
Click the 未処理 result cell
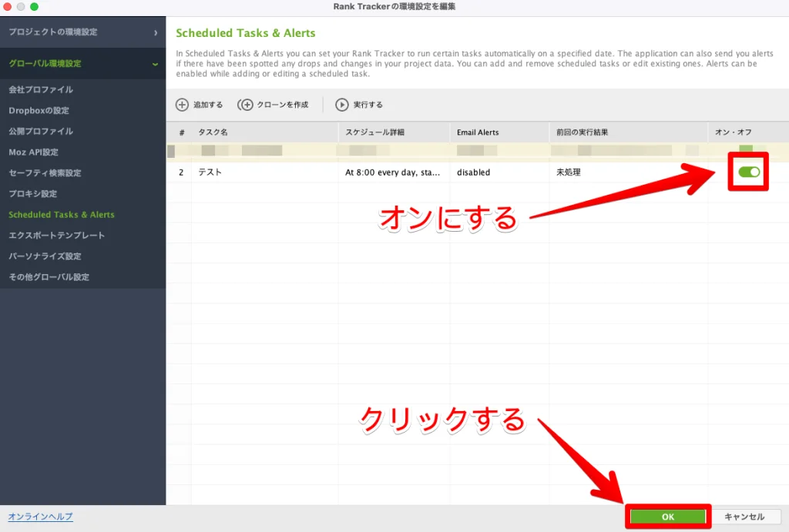pos(629,172)
